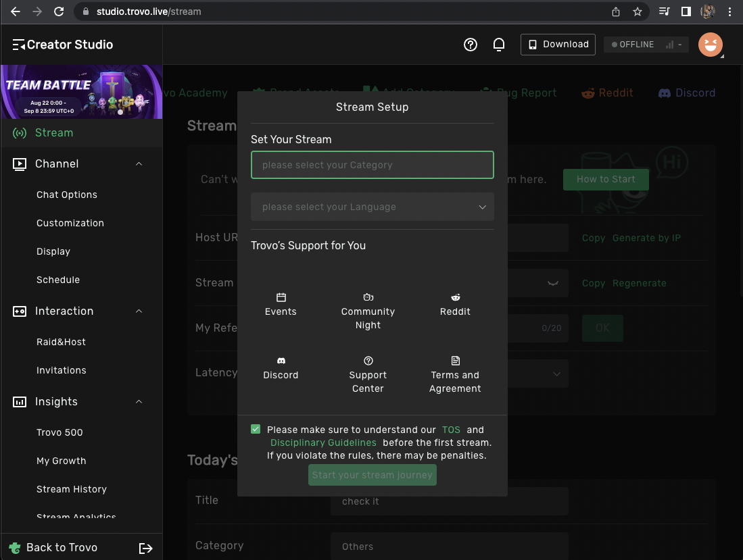Viewport: 743px width, 560px height.
Task: Open Customization in sidebar
Action: [x=70, y=223]
